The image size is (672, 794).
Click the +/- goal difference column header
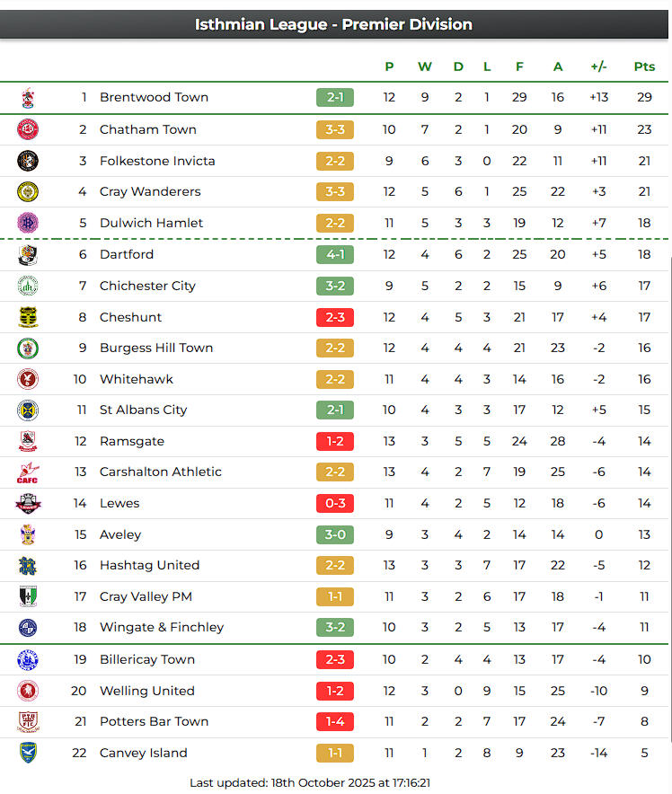(x=598, y=66)
